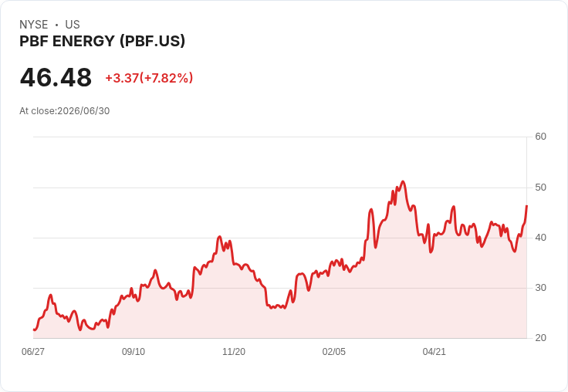568x392 pixels.
Task: Click the starting data point at chart's left end
Action: (x=34, y=329)
